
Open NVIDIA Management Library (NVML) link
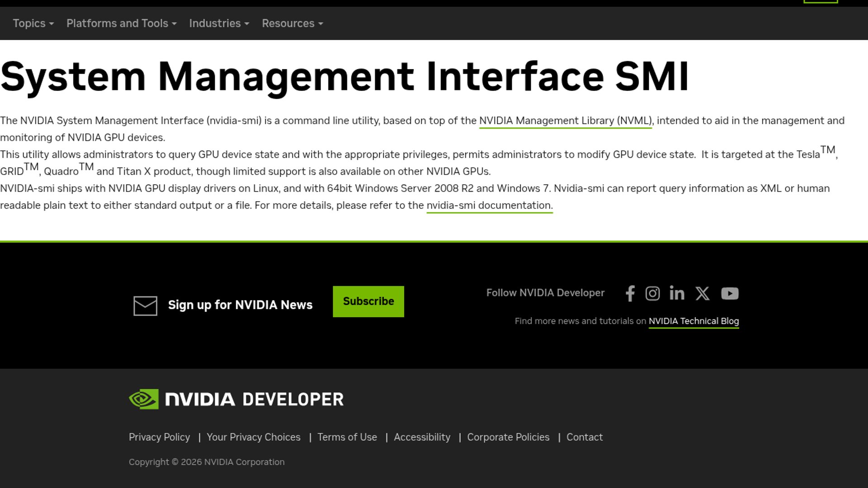565,121
